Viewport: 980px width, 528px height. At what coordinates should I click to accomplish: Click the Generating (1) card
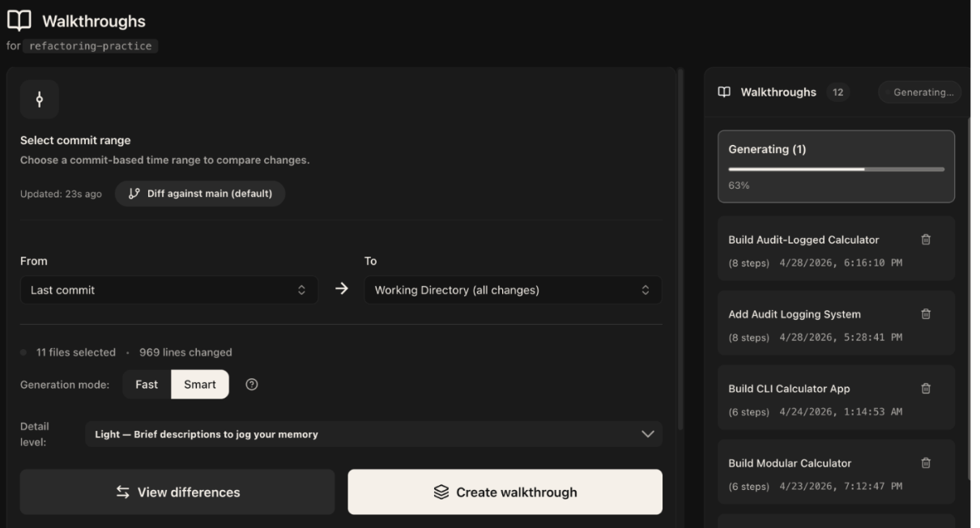(837, 166)
